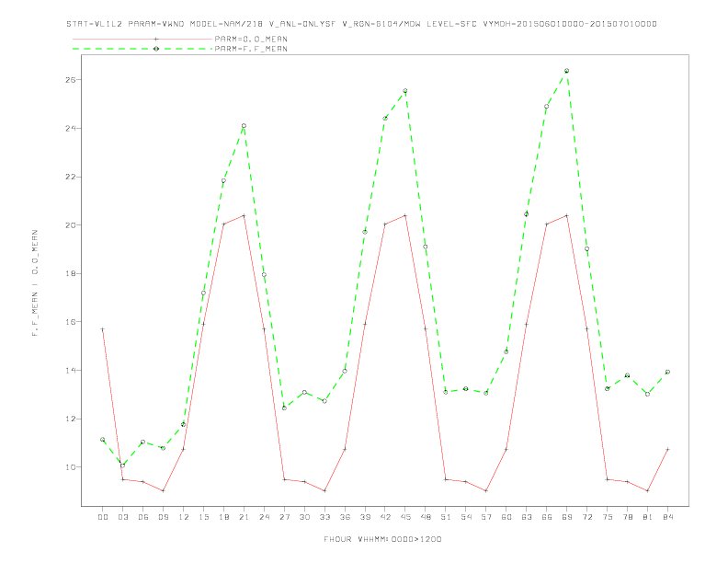The height and width of the screenshot is (563, 728).
Task: Click the x-axis forecast hour label 66
Action: 547,517
